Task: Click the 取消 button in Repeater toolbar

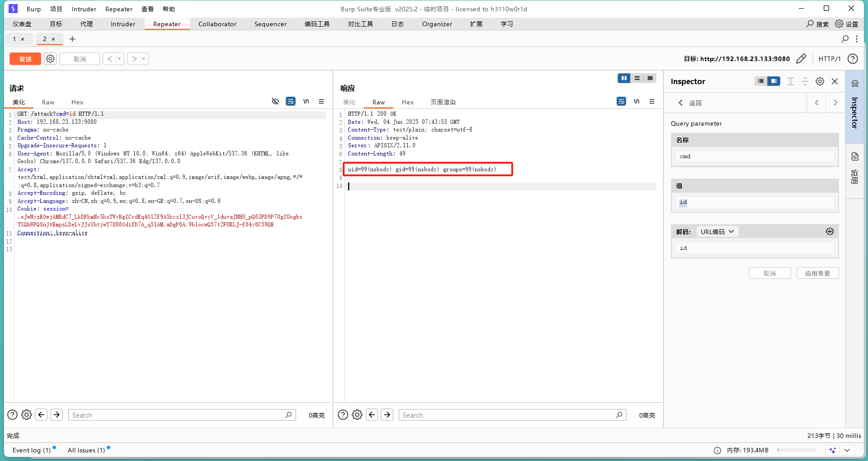Action: (x=80, y=59)
